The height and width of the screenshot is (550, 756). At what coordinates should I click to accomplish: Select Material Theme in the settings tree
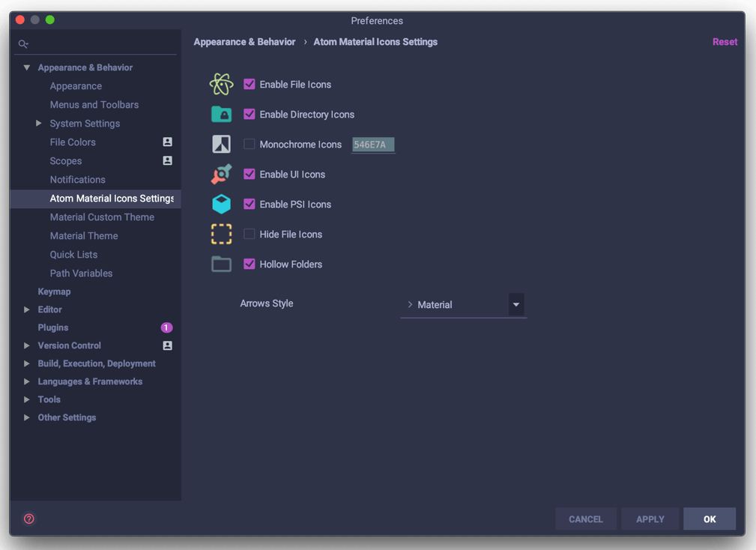84,236
